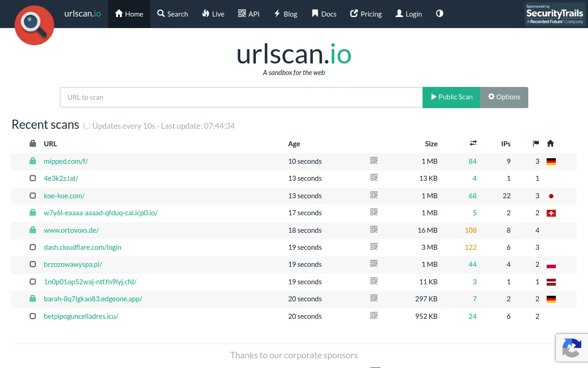Open the barah-8q7igkao83.edgeone.app/ scan
Viewport: 588px width, 368px height.
[x=93, y=299]
